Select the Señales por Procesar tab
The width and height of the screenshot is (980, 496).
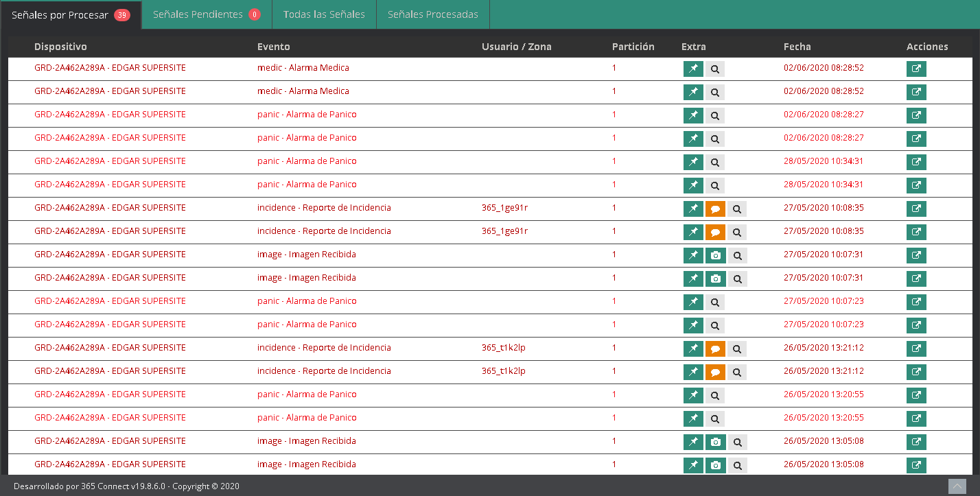pos(70,15)
